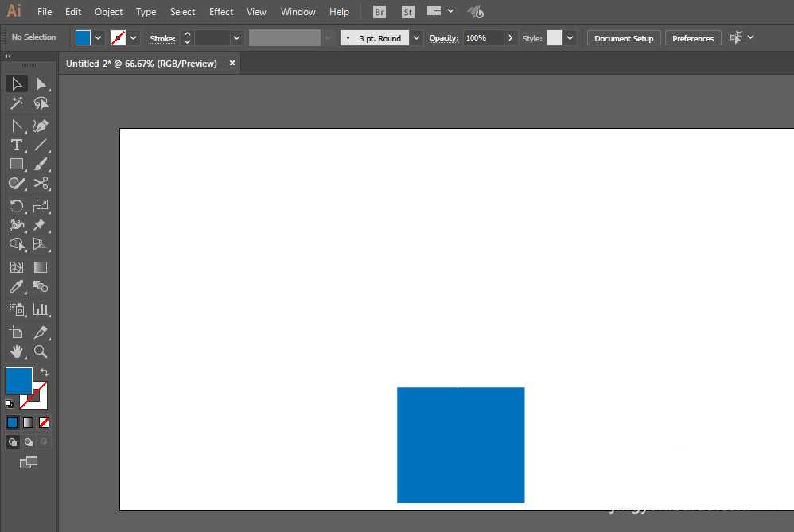This screenshot has width=794, height=532.
Task: Activate the Hand tool
Action: pyautogui.click(x=17, y=351)
